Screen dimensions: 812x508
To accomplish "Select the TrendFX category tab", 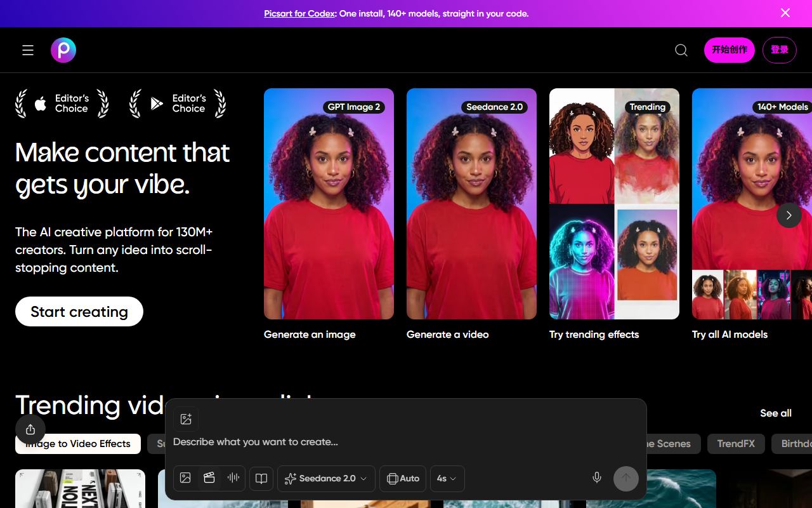I will pyautogui.click(x=736, y=444).
